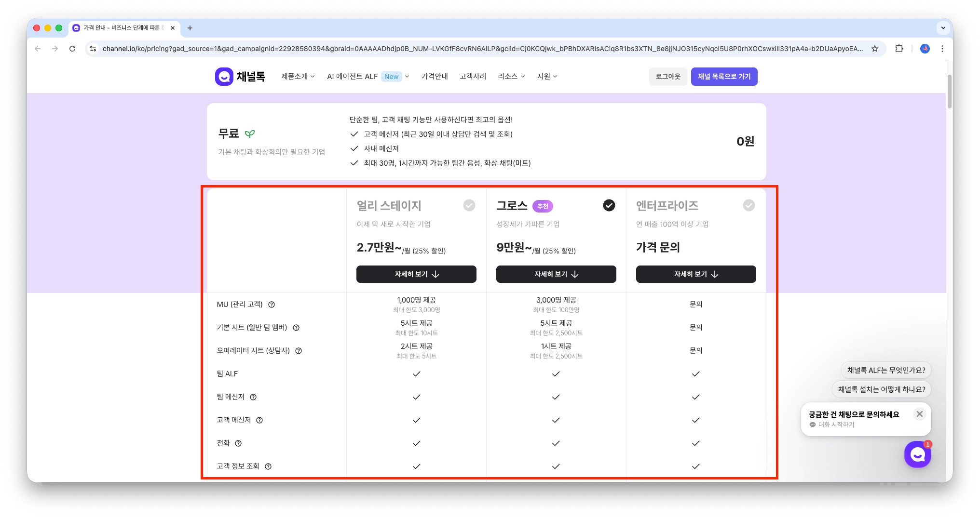Click the help icon next to 전화
980x518 pixels.
pyautogui.click(x=238, y=443)
